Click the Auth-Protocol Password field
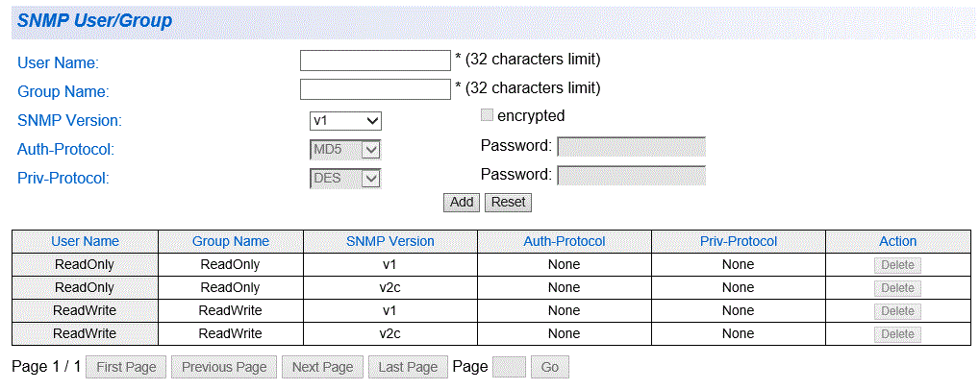Viewport: 980px width, 390px height. coord(631,147)
